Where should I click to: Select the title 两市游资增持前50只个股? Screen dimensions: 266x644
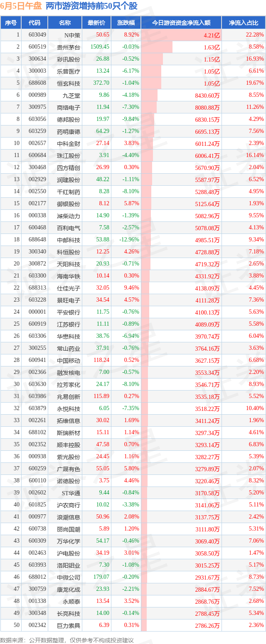tap(91, 6)
